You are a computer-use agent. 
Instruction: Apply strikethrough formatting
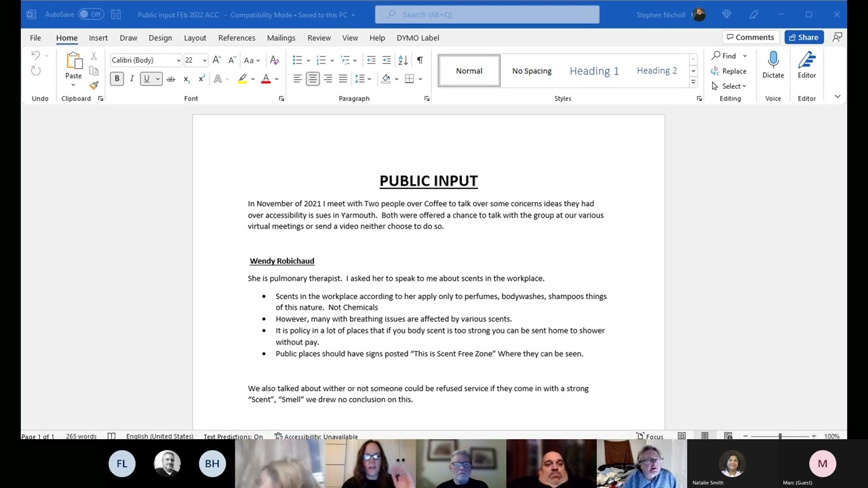(x=170, y=79)
